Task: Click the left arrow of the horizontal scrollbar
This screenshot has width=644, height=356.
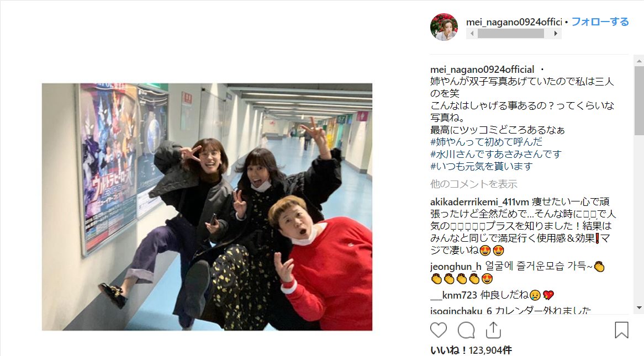Action: [472, 34]
